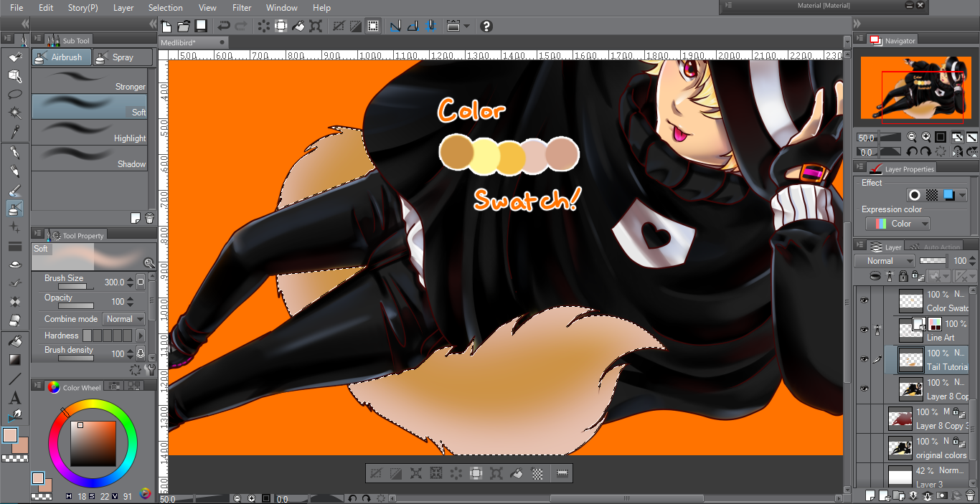
Task: Toggle visibility of Layer 8 Copy layer
Action: (x=864, y=389)
